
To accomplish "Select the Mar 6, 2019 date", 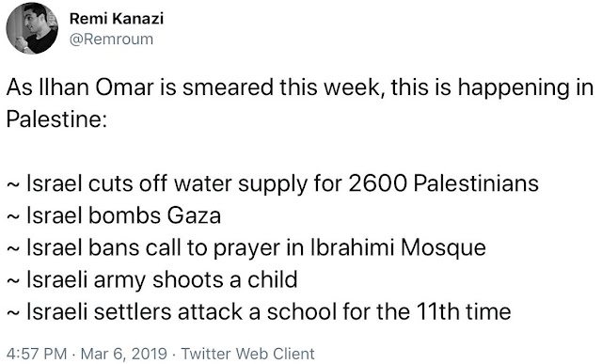I will click(123, 354).
